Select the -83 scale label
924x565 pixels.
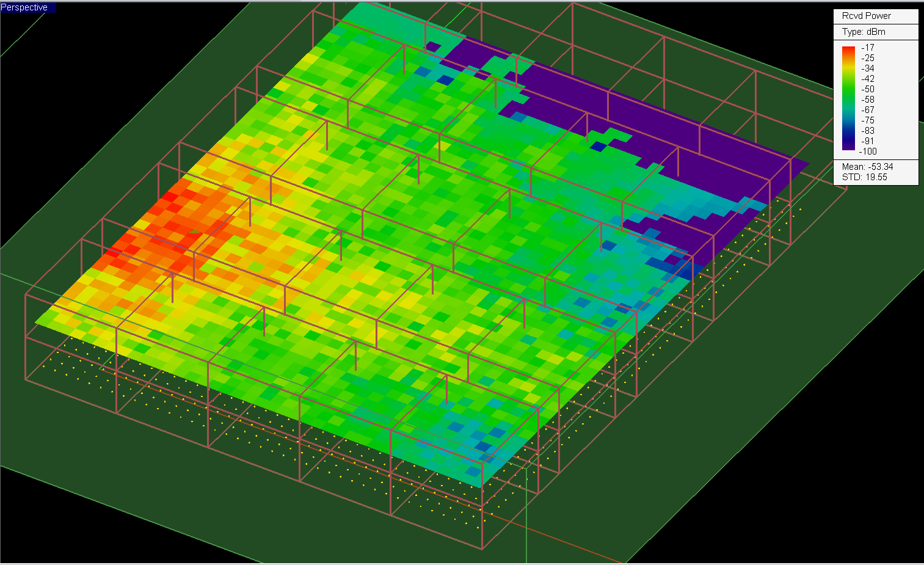click(867, 131)
